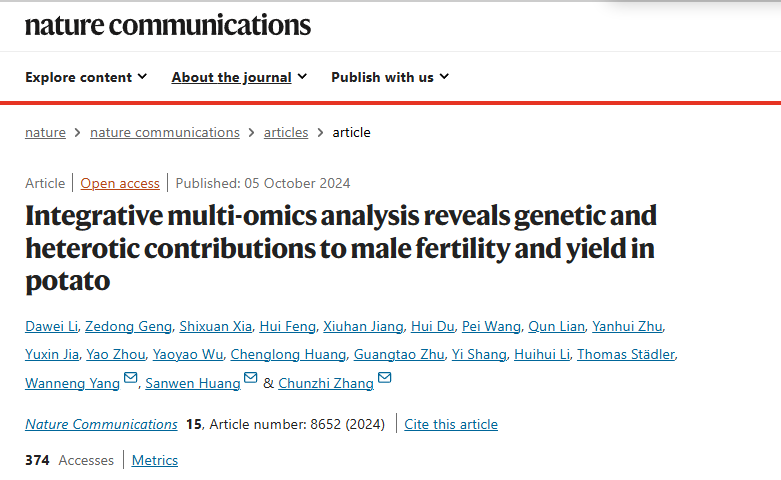This screenshot has height=480, width=781.
Task: Click the Nature Communications journal italic link
Action: tap(101, 424)
